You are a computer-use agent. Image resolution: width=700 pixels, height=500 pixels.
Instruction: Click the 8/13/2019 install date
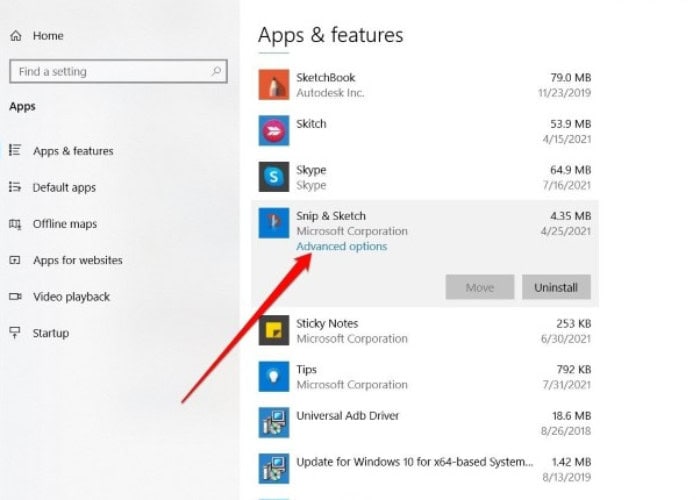coord(567,477)
